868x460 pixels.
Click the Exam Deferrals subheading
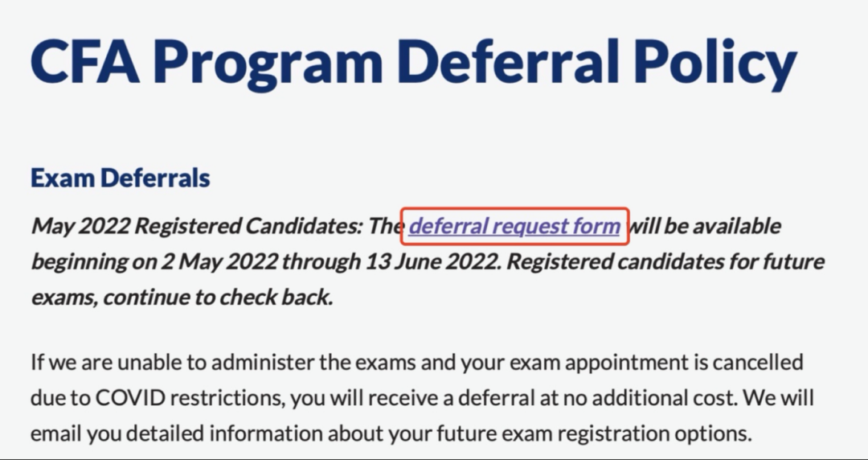pyautogui.click(x=121, y=179)
